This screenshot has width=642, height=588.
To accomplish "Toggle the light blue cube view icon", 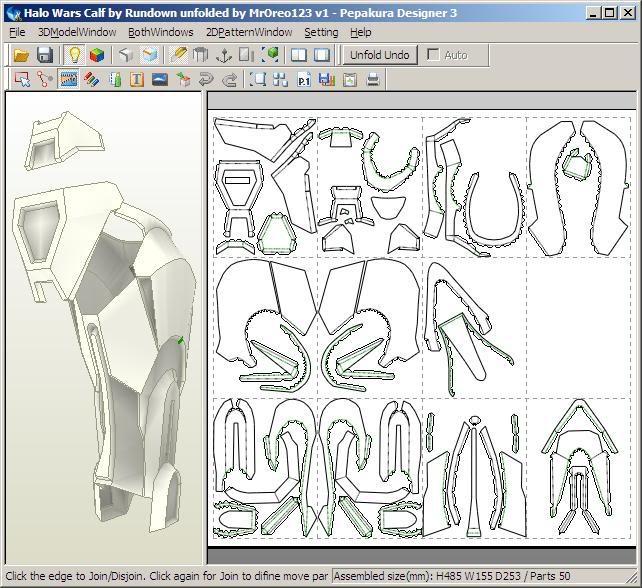I will (x=149, y=55).
